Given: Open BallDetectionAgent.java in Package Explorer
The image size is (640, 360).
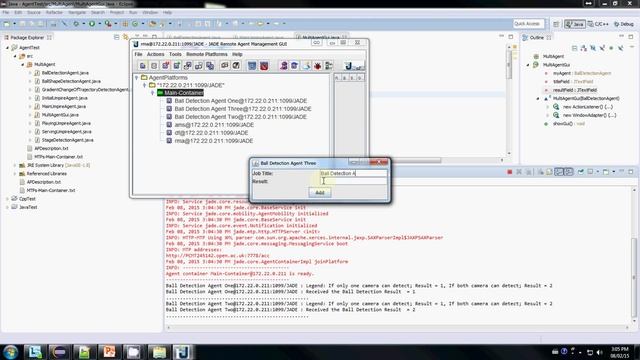Looking at the screenshot, I should [x=65, y=73].
